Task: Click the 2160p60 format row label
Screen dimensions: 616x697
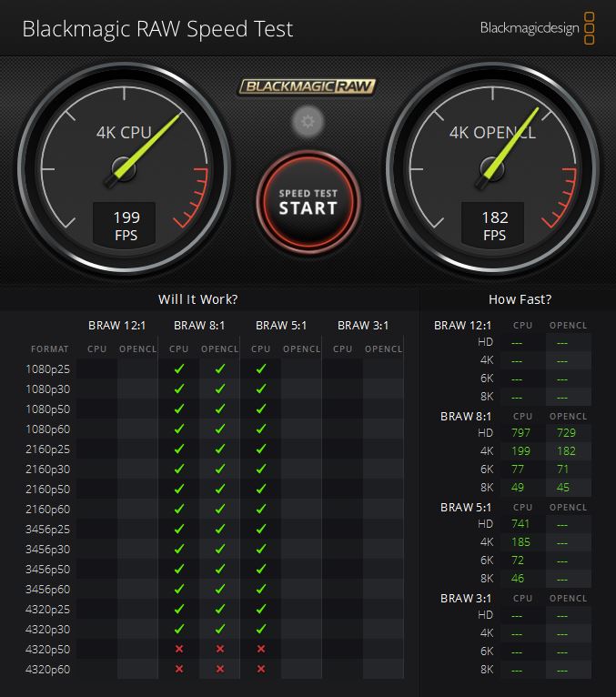Action: 48,509
